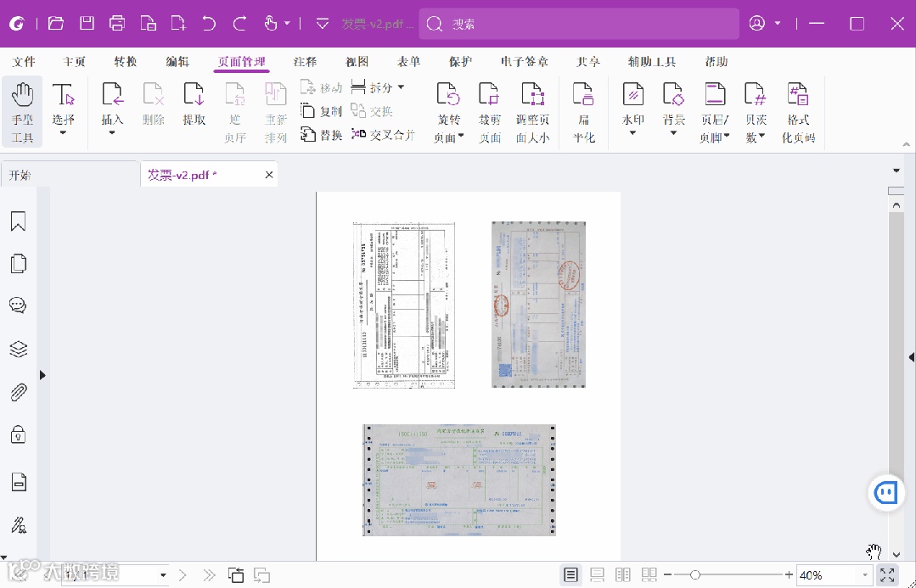This screenshot has width=916, height=588.
Task: Save the document with the floppy icon
Action: (x=87, y=24)
